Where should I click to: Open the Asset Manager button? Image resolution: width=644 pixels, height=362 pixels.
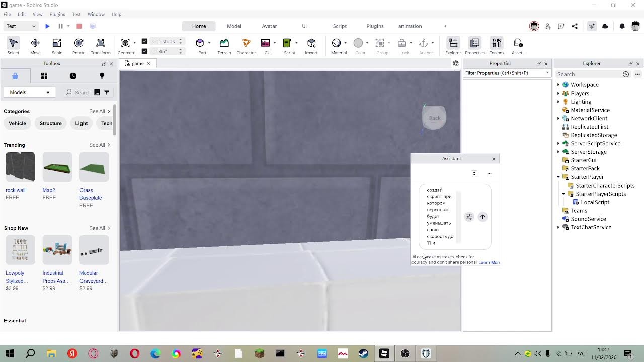pos(518,46)
